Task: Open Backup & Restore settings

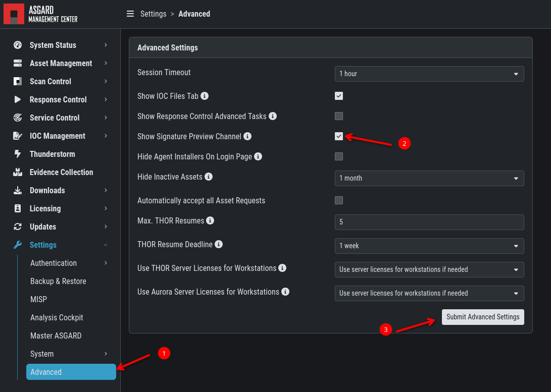Action: 59,281
